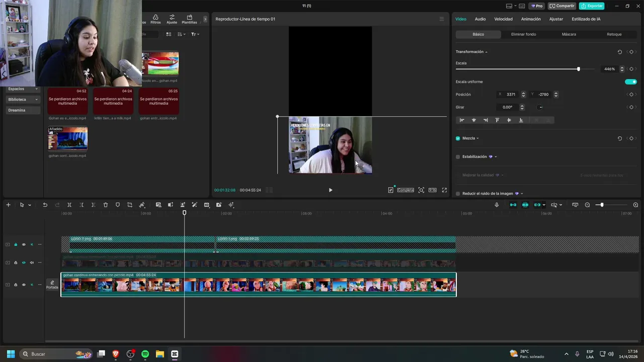Screen dimensions: 644x362
Task: Click the Portada cover edit button
Action: pos(52,285)
